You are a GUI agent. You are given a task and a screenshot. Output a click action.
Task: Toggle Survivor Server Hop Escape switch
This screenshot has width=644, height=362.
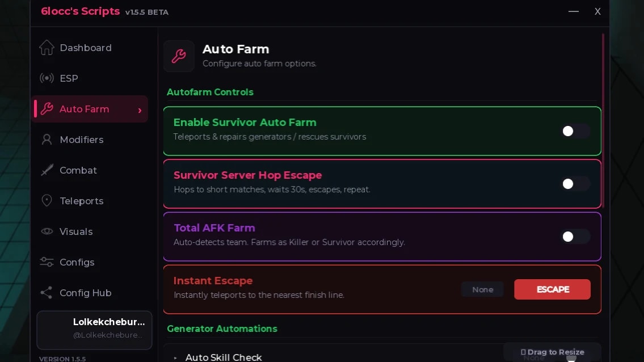[575, 184]
